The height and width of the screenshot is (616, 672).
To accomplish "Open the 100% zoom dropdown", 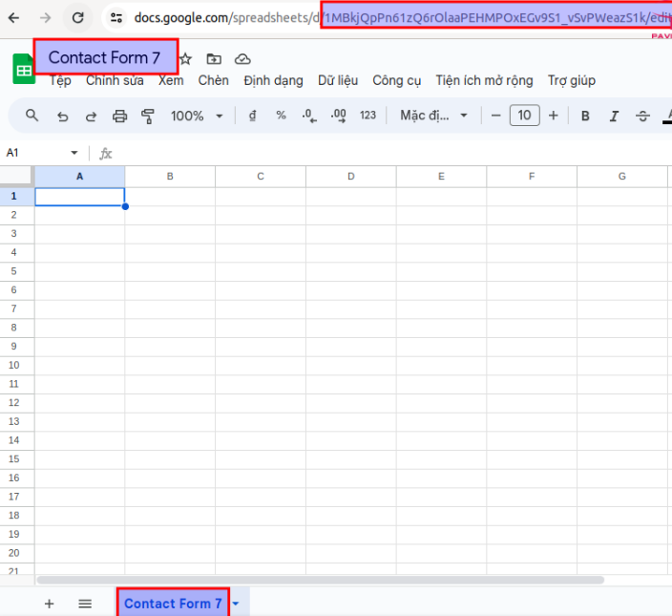I will coord(197,116).
